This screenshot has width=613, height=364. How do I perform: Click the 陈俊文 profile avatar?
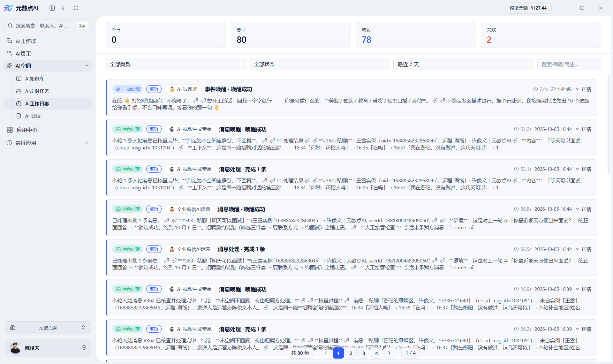(x=15, y=348)
